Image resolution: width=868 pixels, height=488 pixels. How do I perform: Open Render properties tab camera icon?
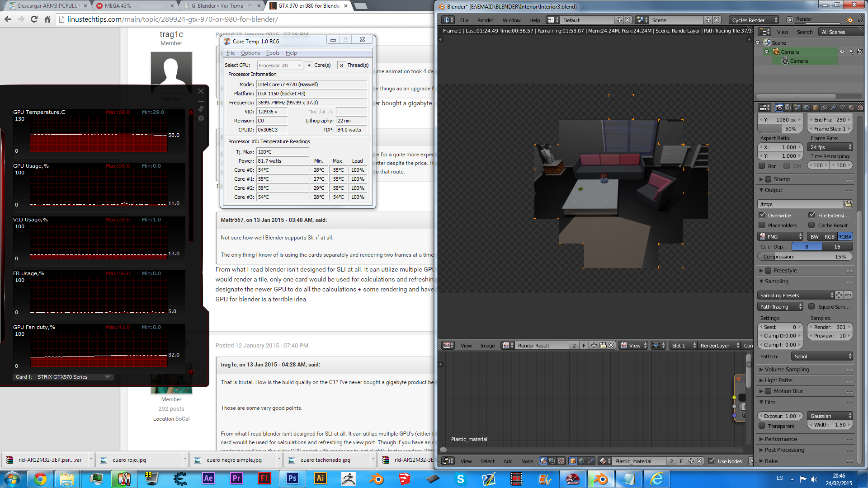coord(779,108)
